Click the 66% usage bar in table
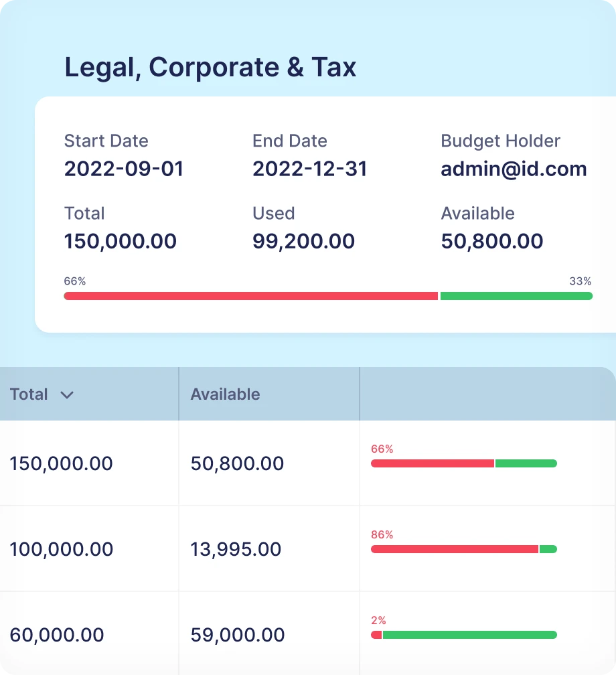 (463, 463)
